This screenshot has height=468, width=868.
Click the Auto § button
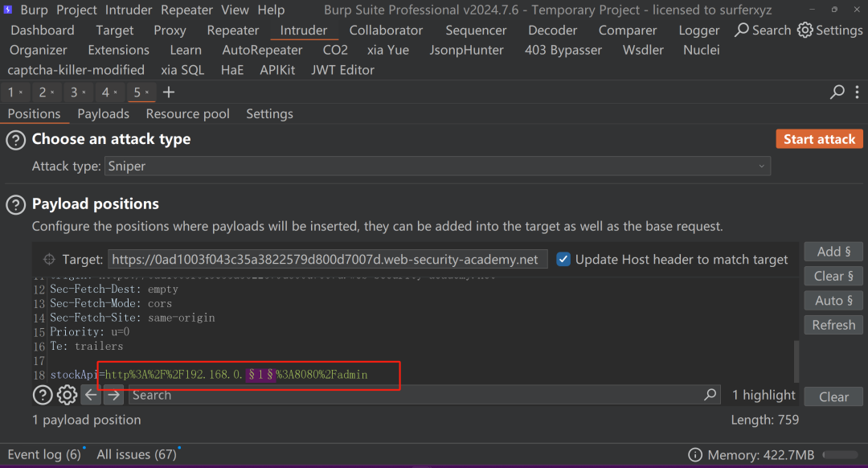pos(833,300)
